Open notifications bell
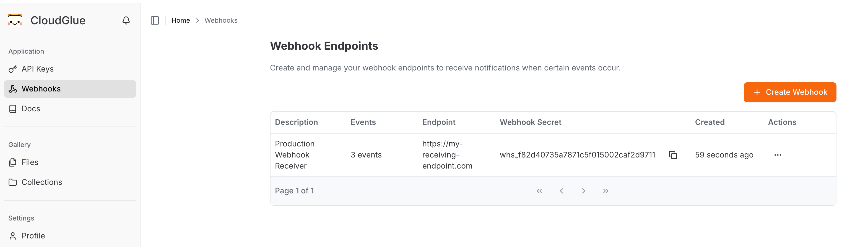This screenshot has height=247, width=868. (x=126, y=20)
